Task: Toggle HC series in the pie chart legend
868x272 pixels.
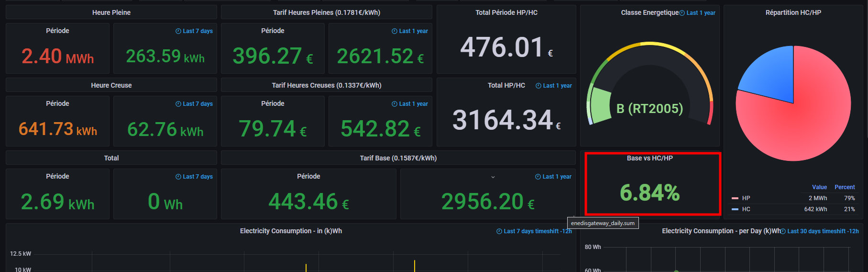Action: tap(746, 209)
